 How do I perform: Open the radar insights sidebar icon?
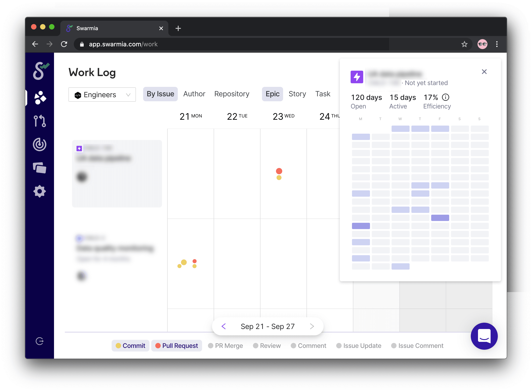tap(40, 144)
